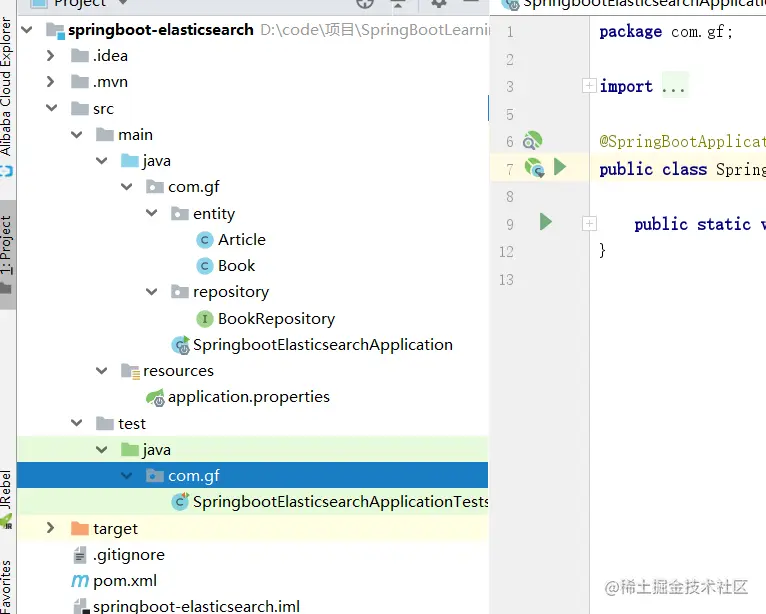Click line number 13 in the gutter
This screenshot has height=614, width=766.
click(506, 280)
